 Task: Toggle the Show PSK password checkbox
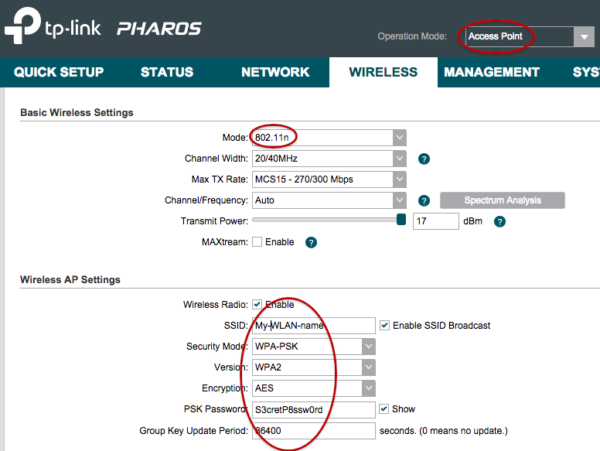(x=384, y=409)
